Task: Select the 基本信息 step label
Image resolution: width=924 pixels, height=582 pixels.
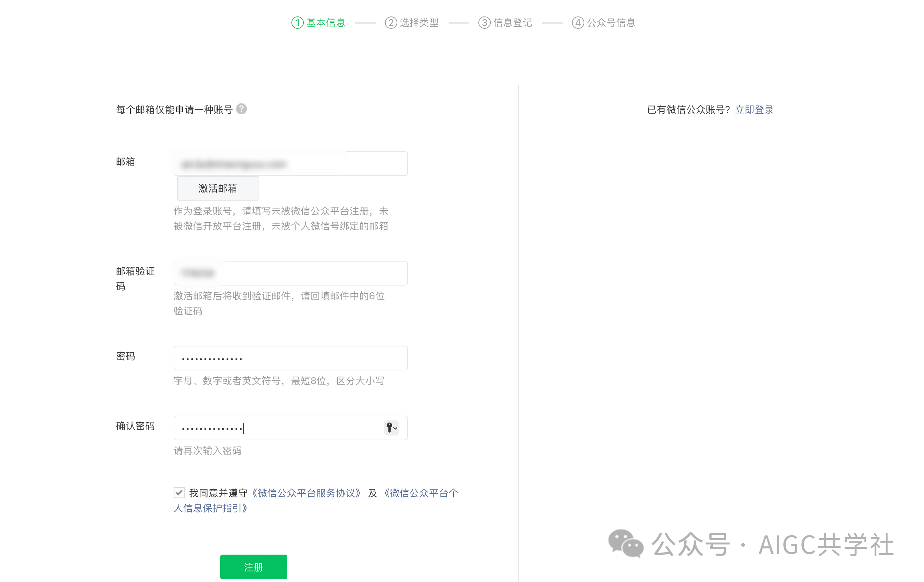Action: click(324, 23)
